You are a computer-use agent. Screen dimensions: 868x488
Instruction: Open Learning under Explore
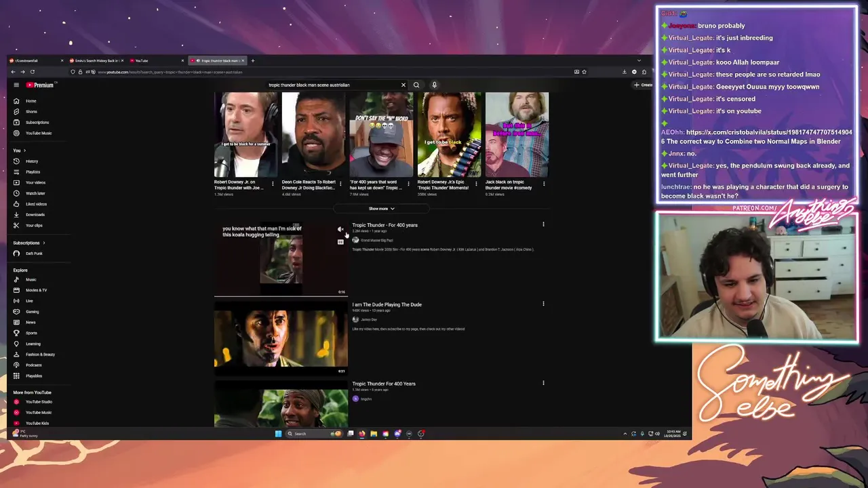(33, 344)
